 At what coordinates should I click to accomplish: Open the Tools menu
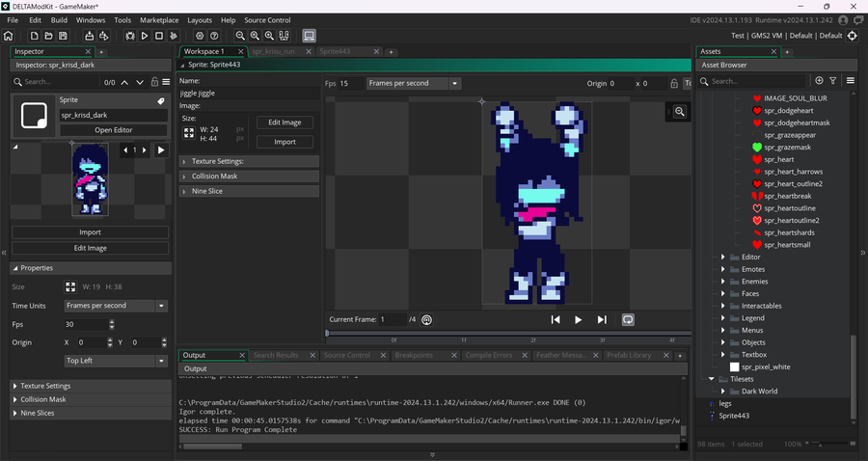(x=122, y=20)
